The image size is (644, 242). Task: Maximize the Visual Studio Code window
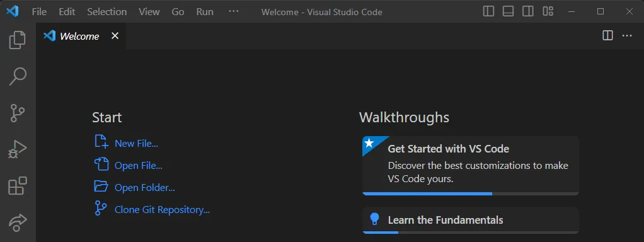pyautogui.click(x=601, y=11)
